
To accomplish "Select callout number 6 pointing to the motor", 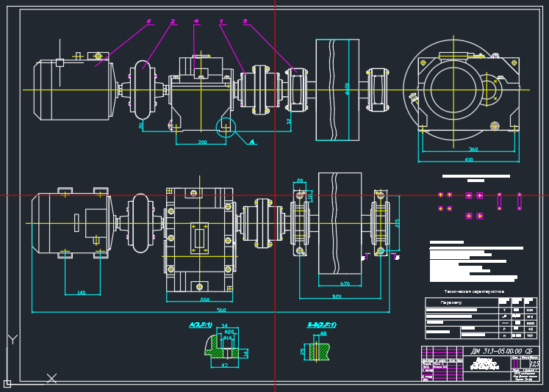I will coord(148,21).
